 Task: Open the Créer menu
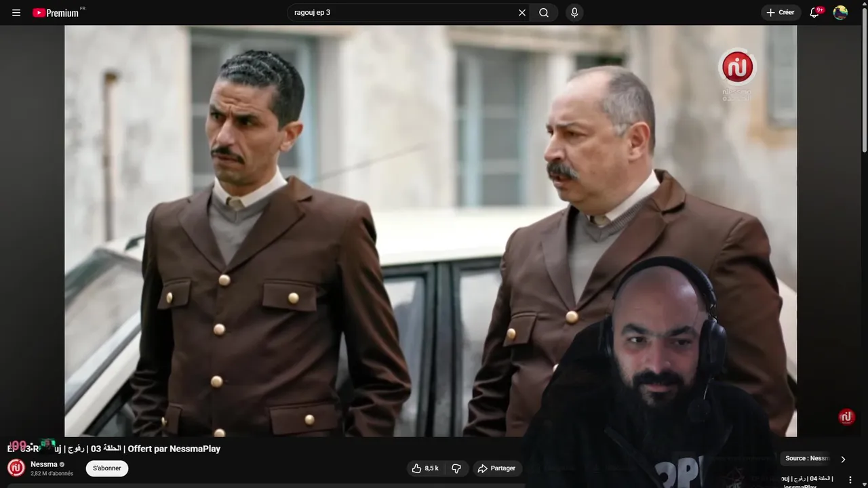(781, 13)
